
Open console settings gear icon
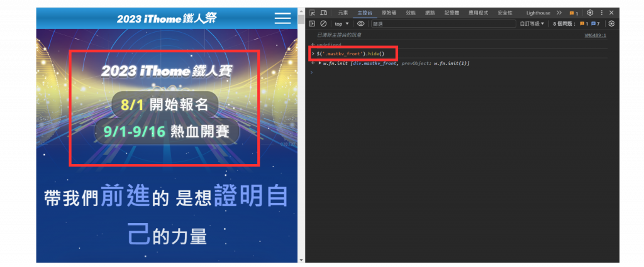point(611,24)
